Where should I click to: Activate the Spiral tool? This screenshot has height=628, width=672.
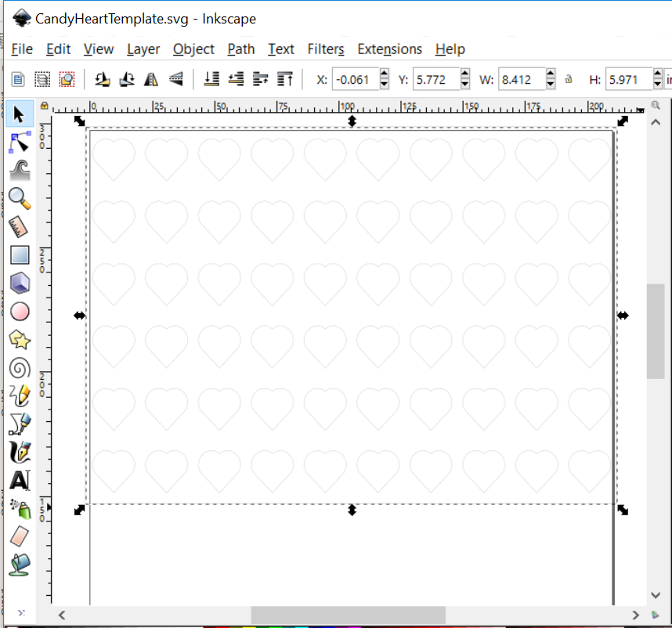tap(20, 367)
